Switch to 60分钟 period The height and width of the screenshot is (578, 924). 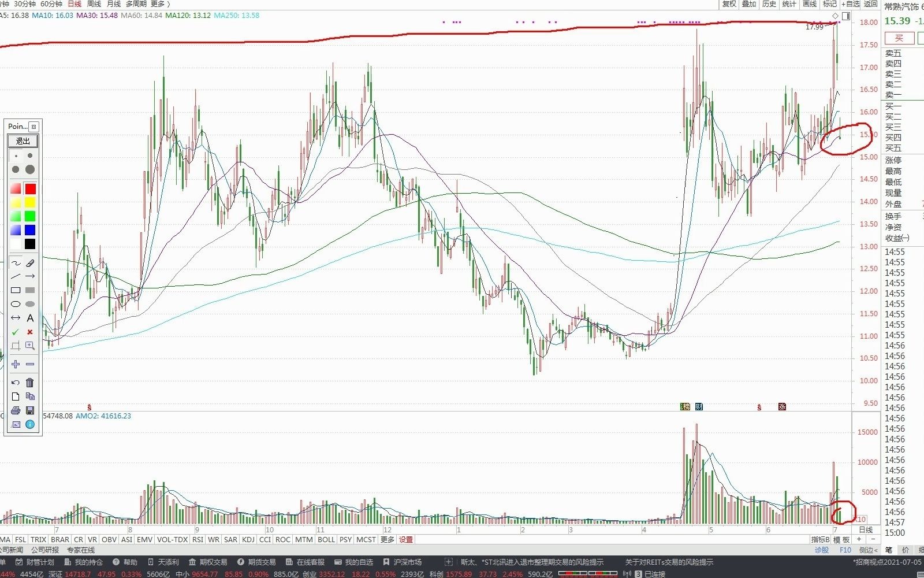point(51,4)
